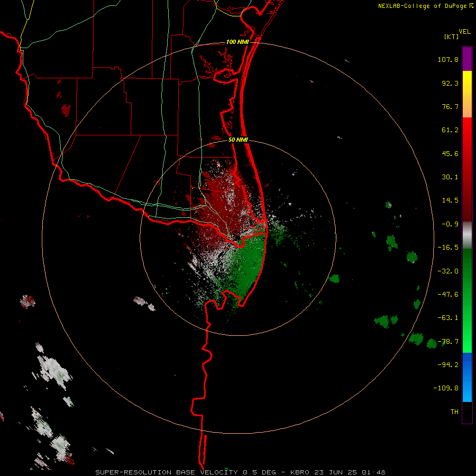Click the 14.5 velocity scale value
This screenshot has width=476, height=476.
pyautogui.click(x=450, y=200)
